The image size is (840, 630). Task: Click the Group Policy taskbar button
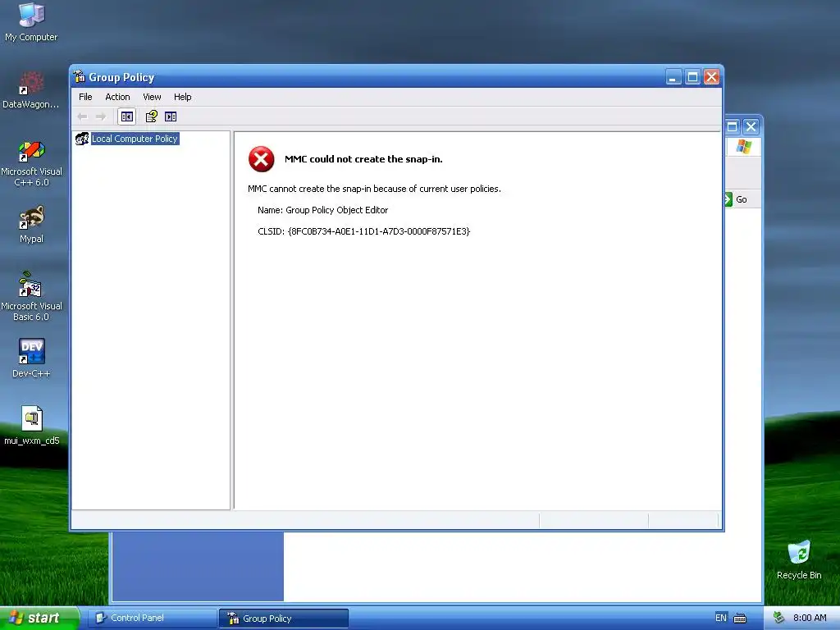pyautogui.click(x=283, y=619)
